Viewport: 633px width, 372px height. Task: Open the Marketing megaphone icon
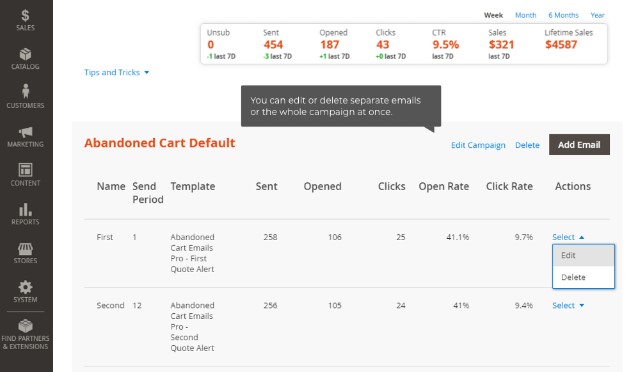25,132
